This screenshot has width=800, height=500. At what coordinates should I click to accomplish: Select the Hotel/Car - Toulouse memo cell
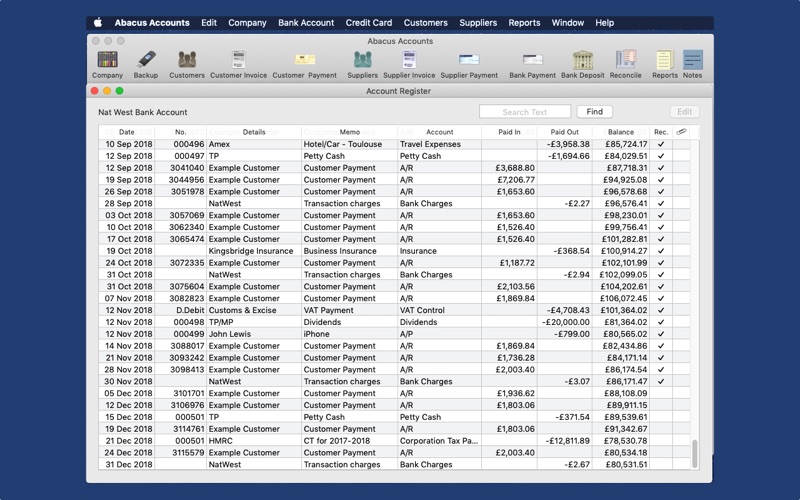pos(349,144)
